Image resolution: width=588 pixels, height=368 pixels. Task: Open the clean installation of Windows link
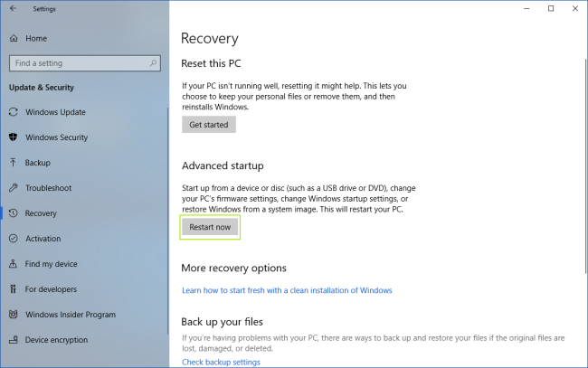pyautogui.click(x=287, y=290)
